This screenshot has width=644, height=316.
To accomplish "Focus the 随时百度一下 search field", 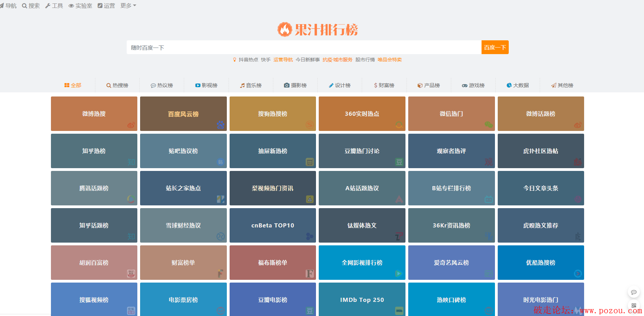I will click(x=304, y=47).
